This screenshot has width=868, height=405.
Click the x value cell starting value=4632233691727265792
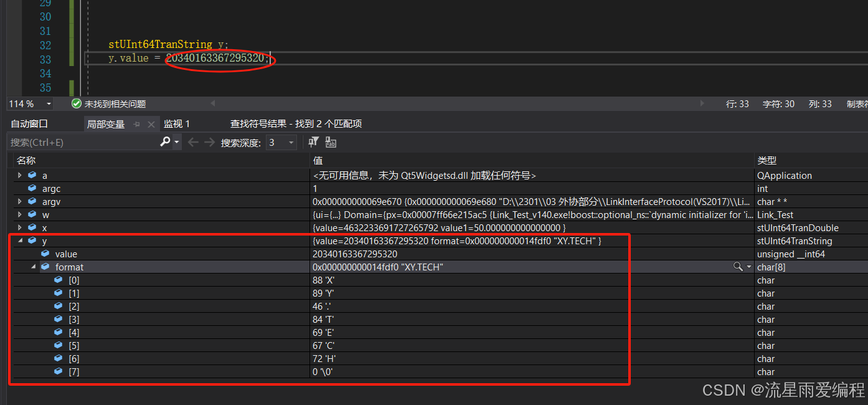coord(439,227)
